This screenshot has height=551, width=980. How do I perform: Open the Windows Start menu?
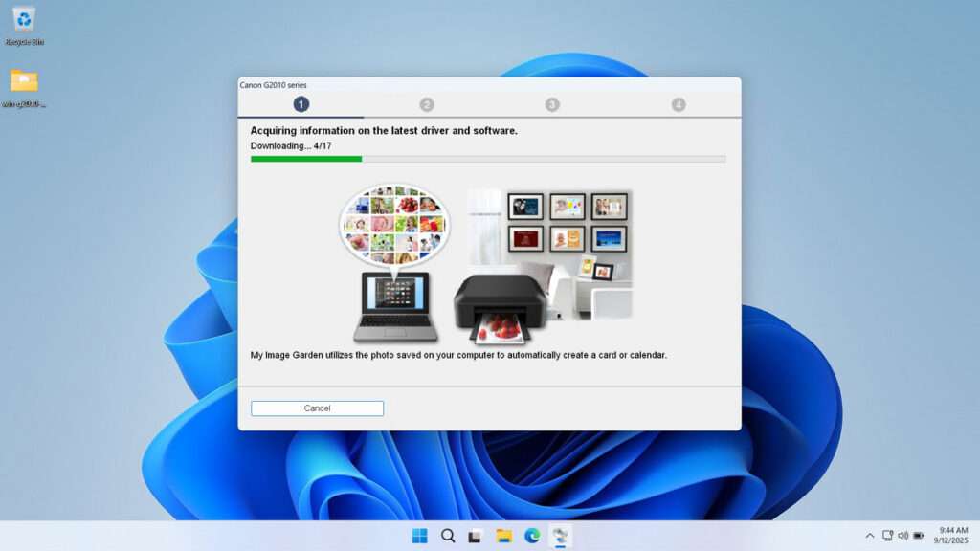419,536
